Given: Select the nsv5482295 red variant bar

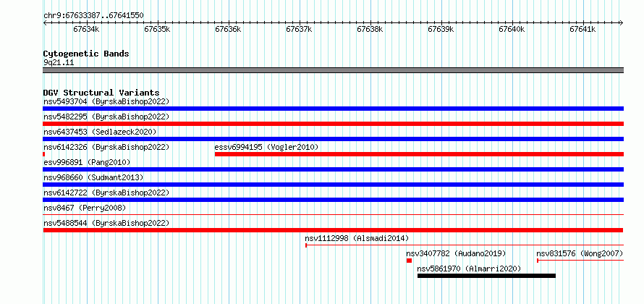Looking at the screenshot, I should [x=333, y=124].
